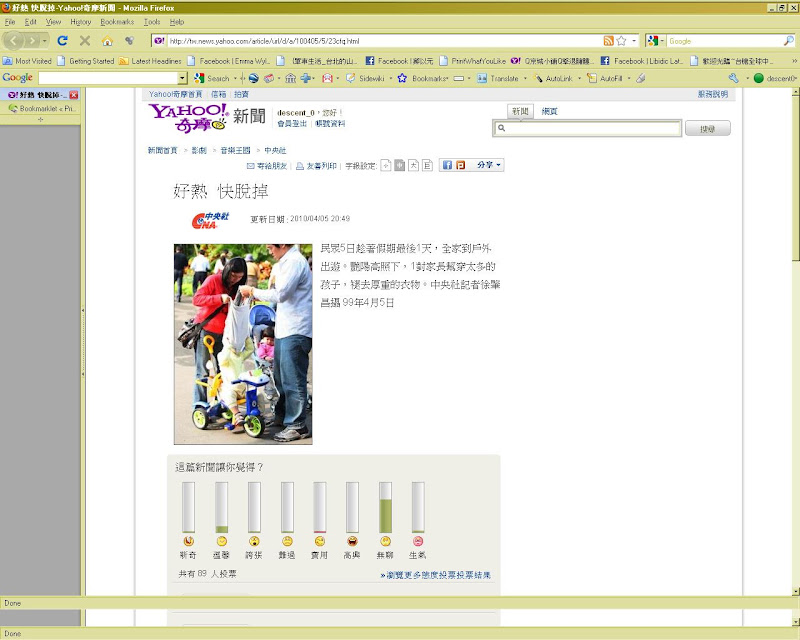Screen dimensions: 800x640
Task: Vote 無聊 on the mood poll
Action: point(385,541)
